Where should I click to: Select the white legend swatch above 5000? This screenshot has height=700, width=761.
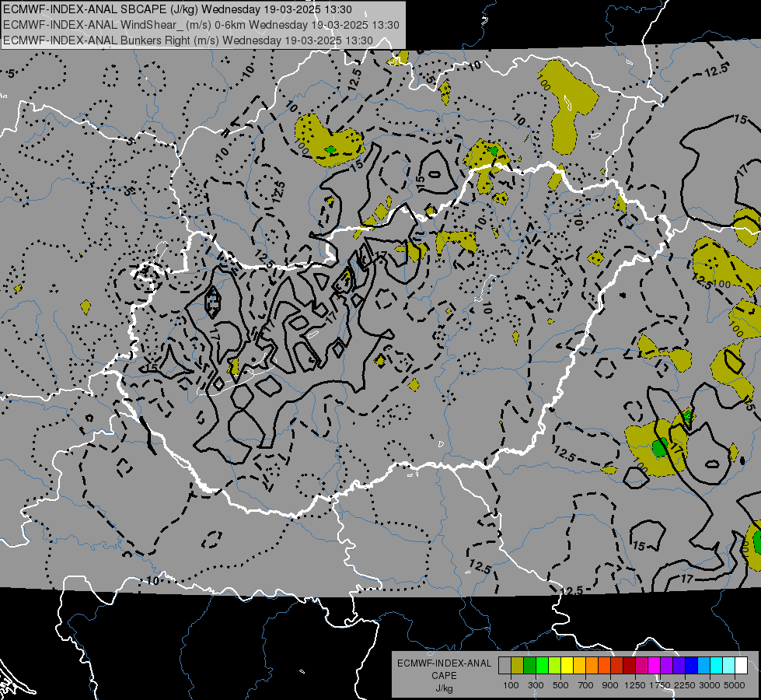(741, 665)
